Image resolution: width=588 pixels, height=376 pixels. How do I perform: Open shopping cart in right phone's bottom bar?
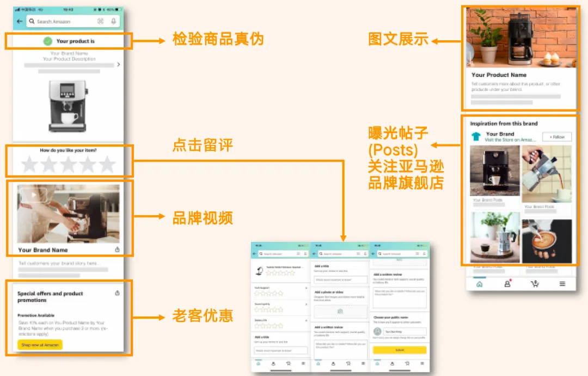[535, 284]
